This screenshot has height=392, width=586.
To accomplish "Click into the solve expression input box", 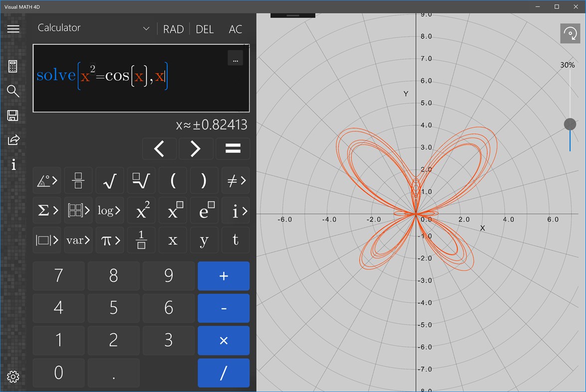I will click(141, 78).
